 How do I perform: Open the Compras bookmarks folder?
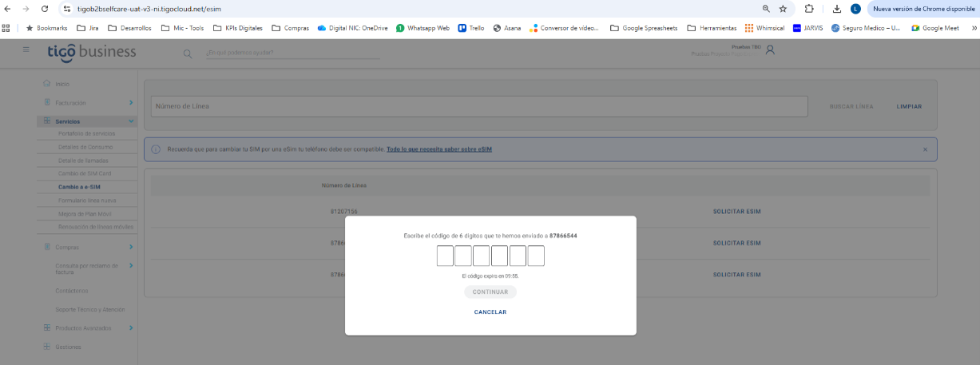[x=290, y=27]
